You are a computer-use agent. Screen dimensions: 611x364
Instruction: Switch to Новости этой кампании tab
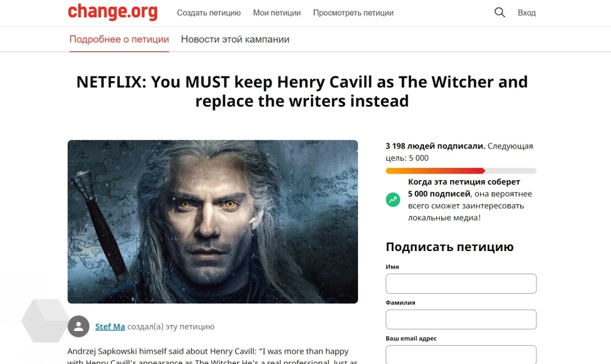pyautogui.click(x=235, y=39)
